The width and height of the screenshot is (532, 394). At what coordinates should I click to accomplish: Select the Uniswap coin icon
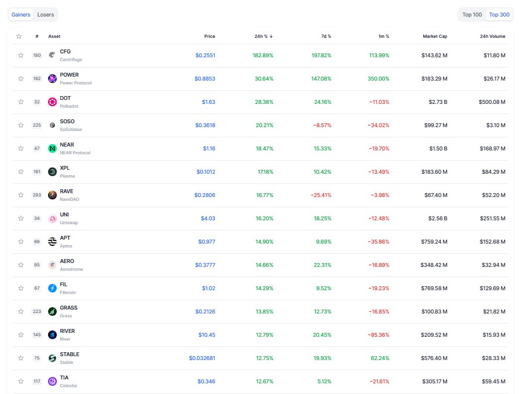click(x=52, y=218)
